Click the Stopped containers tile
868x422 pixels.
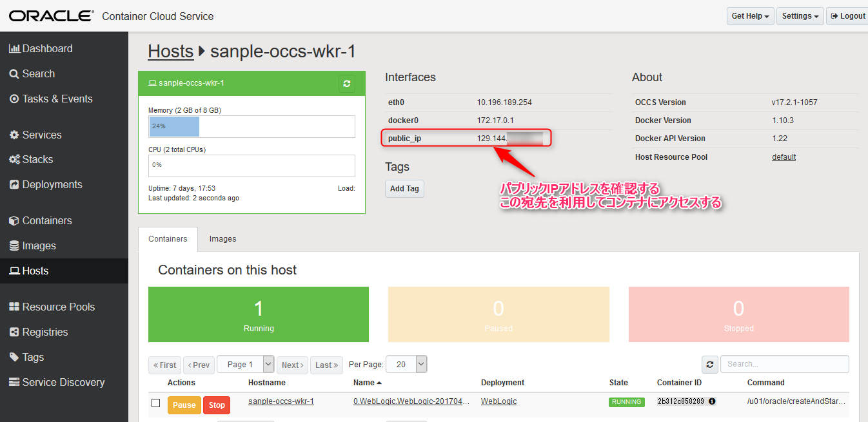739,314
